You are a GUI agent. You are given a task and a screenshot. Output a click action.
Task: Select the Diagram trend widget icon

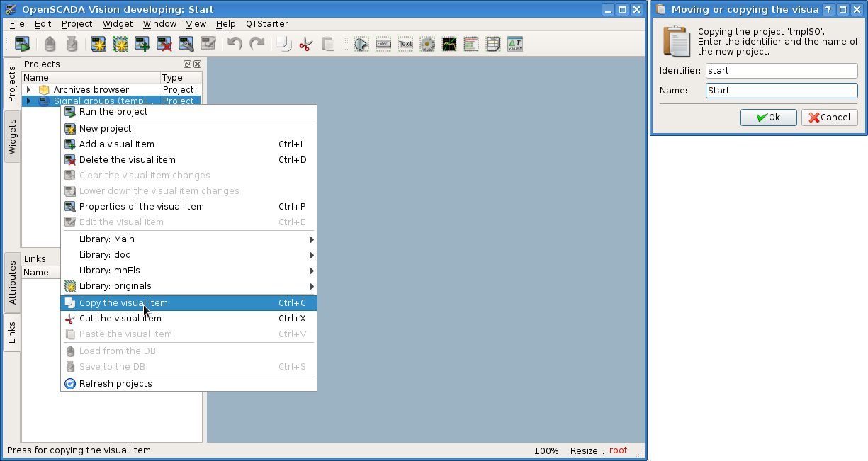coord(449,44)
